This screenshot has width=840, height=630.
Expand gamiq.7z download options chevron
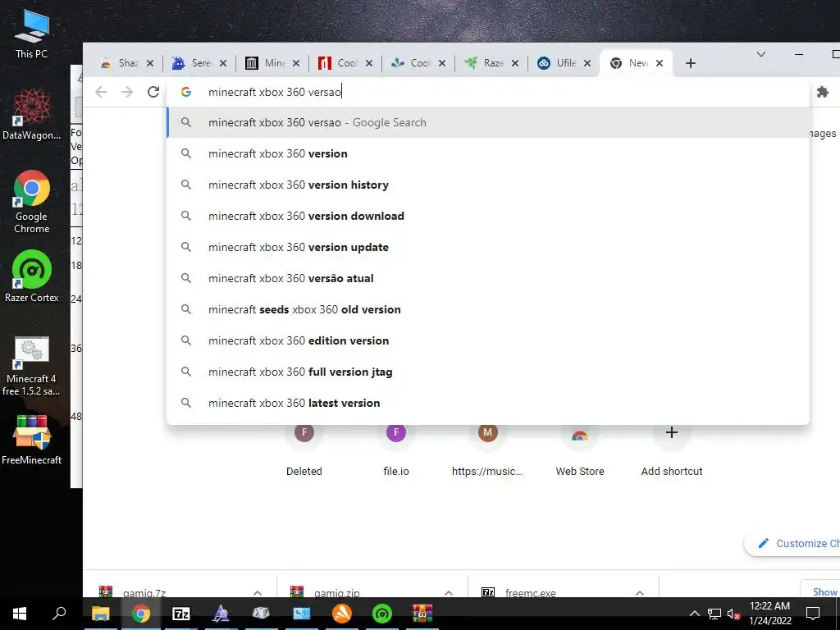[258, 592]
